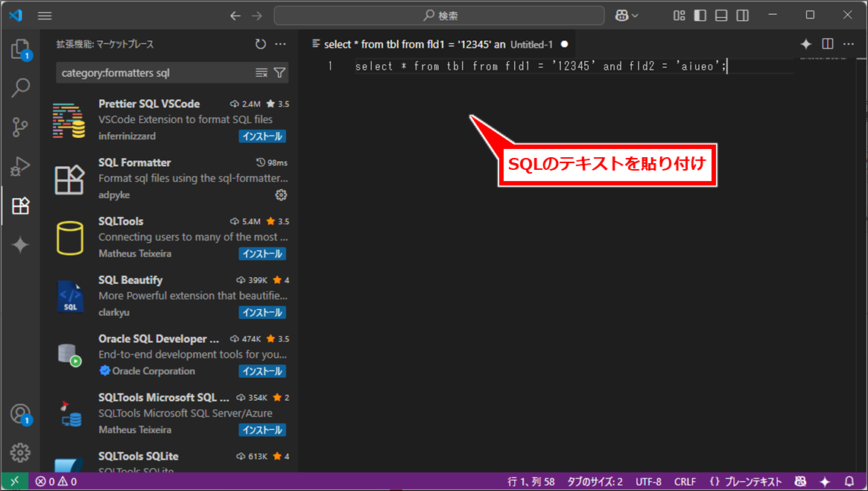Image resolution: width=868 pixels, height=491 pixels.
Task: Open the Run and Debug view
Action: click(x=20, y=166)
